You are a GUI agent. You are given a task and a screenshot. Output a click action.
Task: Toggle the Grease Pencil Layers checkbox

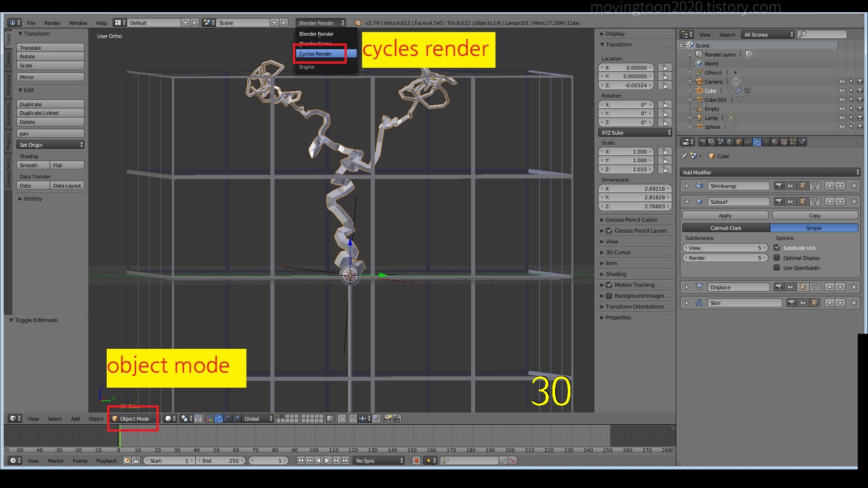[609, 230]
